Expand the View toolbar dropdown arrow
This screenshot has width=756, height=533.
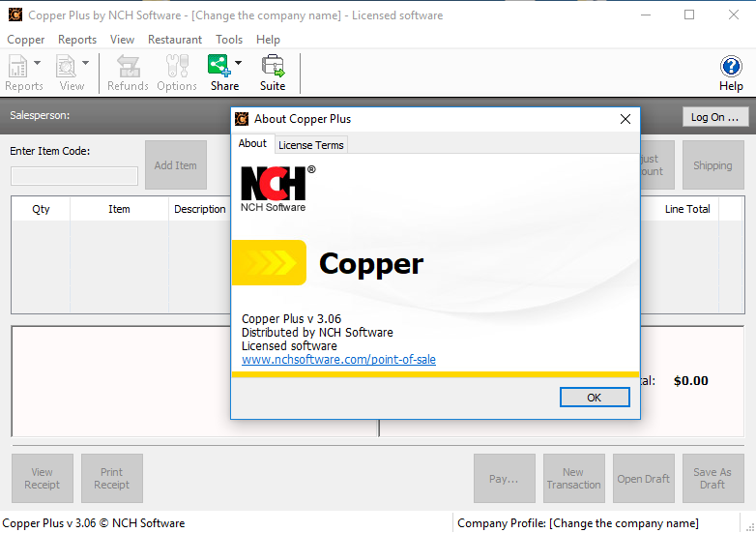pos(85,63)
